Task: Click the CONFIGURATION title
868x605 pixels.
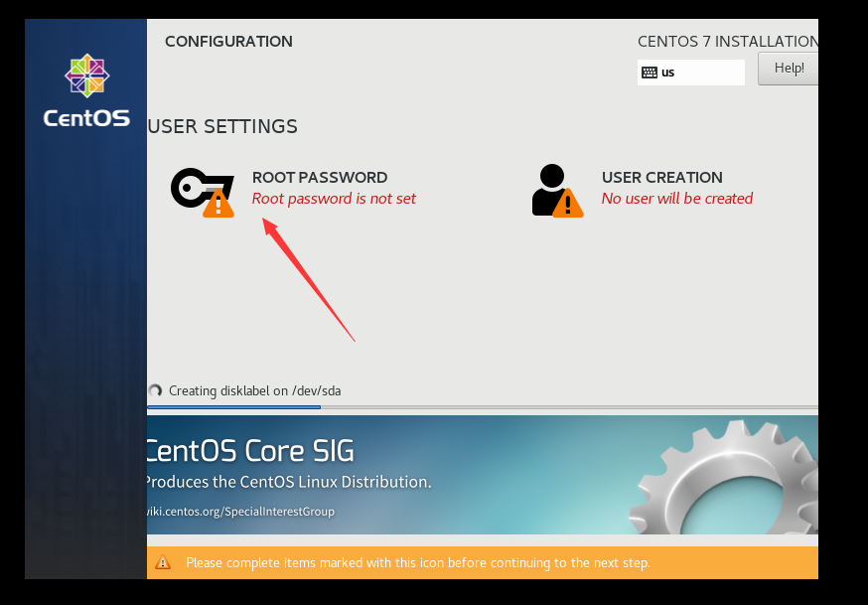Action: point(228,42)
